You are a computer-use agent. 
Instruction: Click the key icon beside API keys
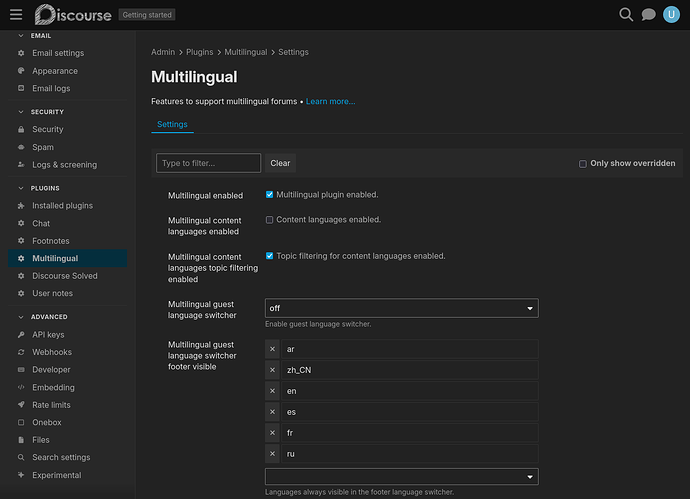point(21,334)
